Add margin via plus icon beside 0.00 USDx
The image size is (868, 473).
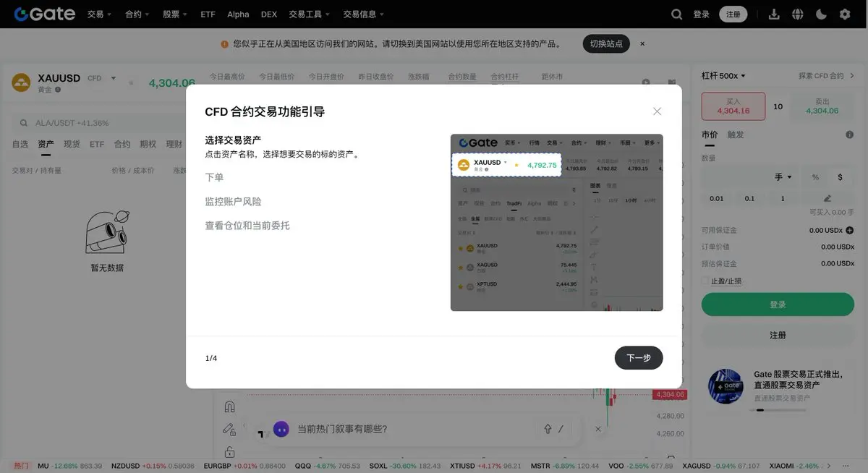[x=850, y=230]
